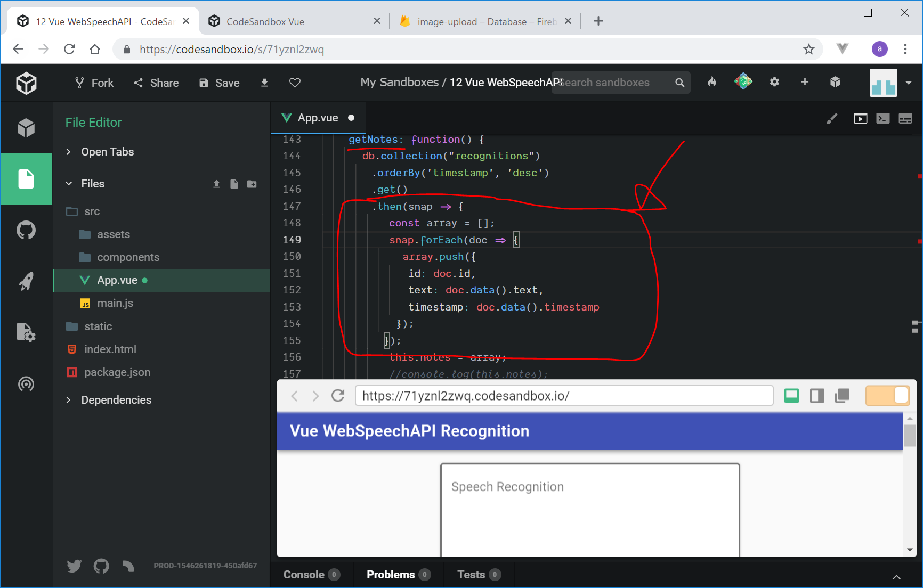Open the Problems tab

click(x=398, y=575)
